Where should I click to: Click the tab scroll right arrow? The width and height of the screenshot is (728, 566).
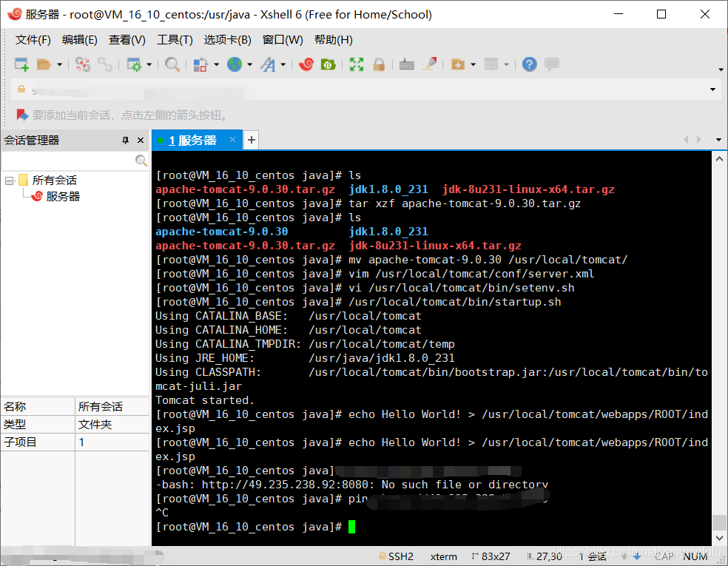(x=699, y=140)
